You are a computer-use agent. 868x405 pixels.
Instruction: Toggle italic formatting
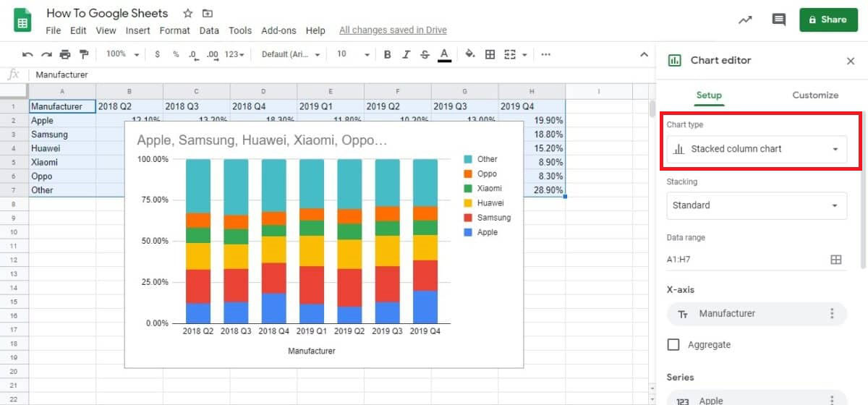407,54
